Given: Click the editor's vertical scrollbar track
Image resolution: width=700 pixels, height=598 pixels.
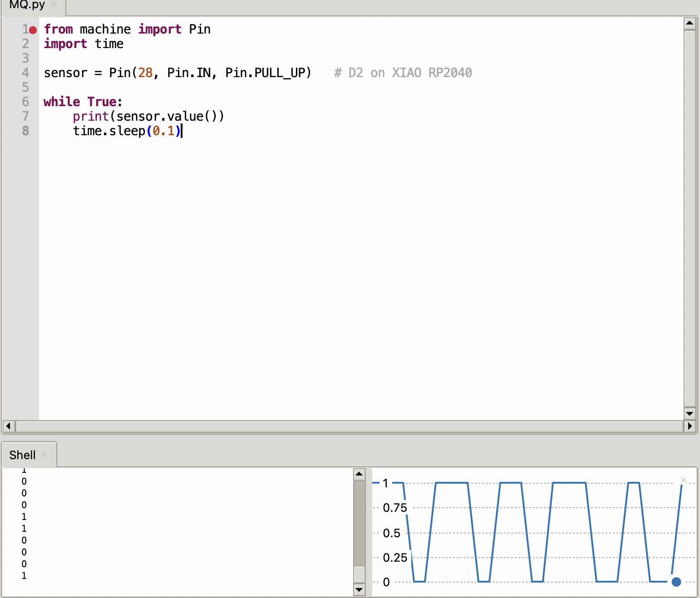Looking at the screenshot, I should [x=690, y=218].
